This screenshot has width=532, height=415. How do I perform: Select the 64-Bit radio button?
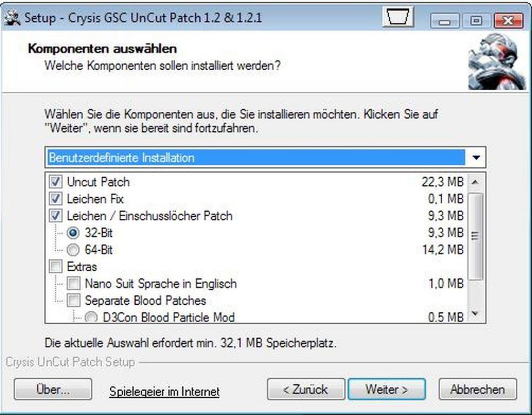click(73, 250)
